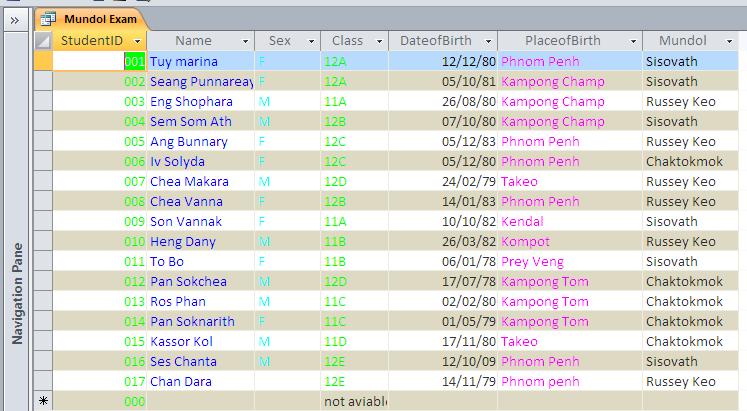Open the Sex column filter dropdown
This screenshot has height=411, width=747.
click(311, 41)
